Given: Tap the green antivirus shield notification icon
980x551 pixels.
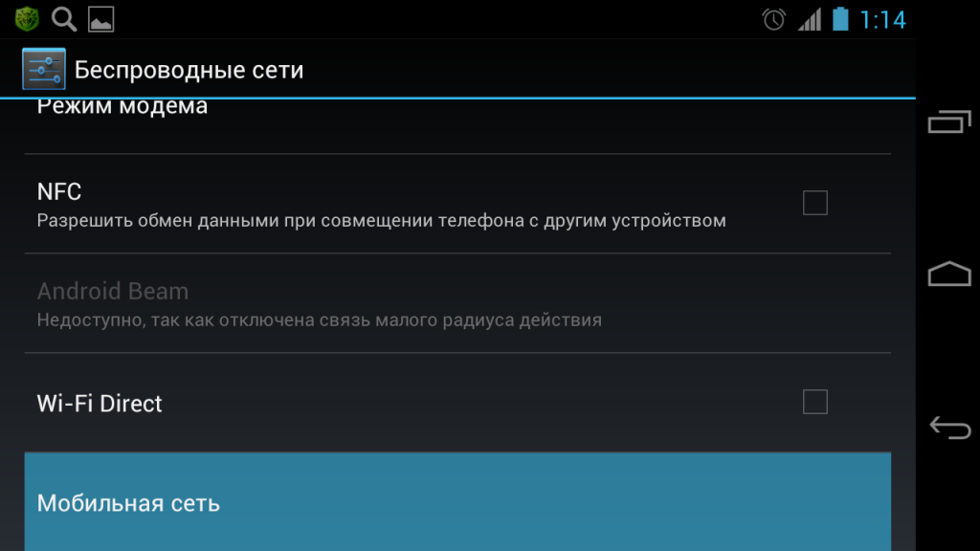Looking at the screenshot, I should (27, 19).
